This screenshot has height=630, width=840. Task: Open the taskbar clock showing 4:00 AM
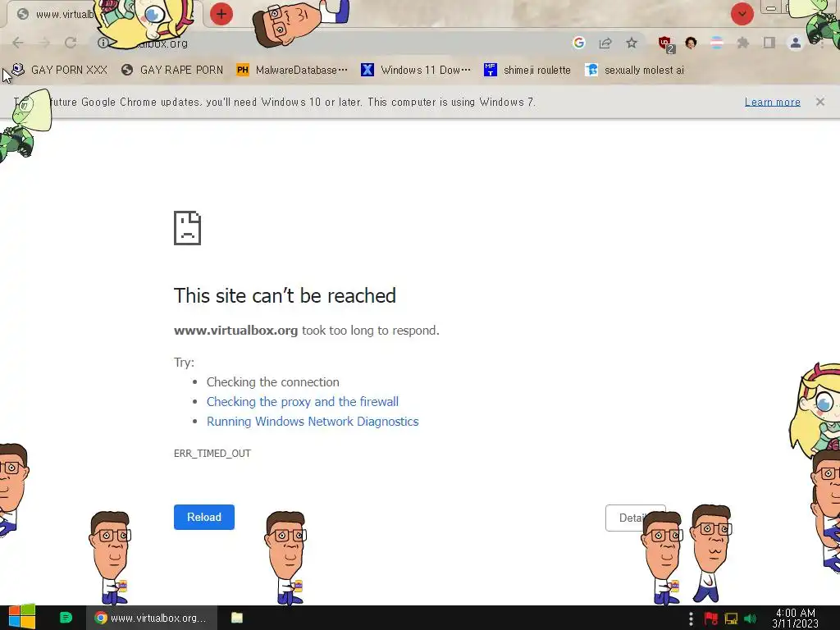point(796,619)
